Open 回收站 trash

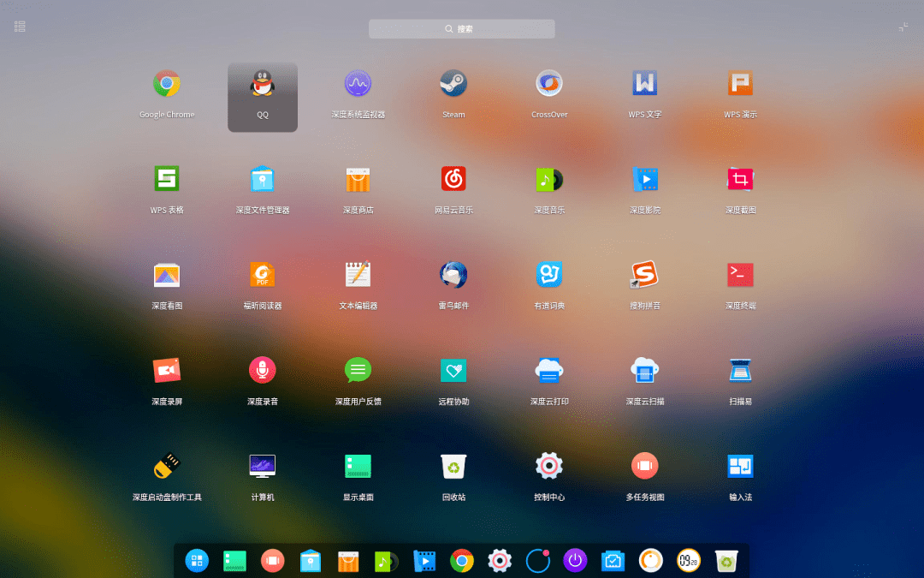(453, 465)
